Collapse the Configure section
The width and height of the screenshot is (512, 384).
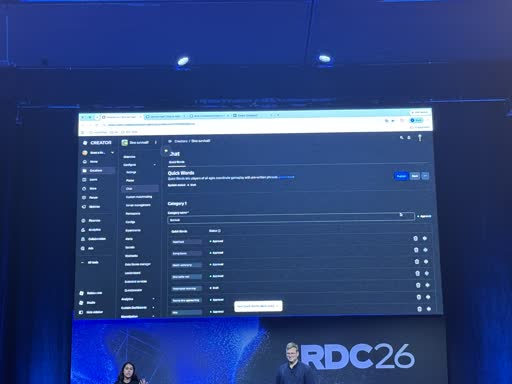tap(154, 165)
